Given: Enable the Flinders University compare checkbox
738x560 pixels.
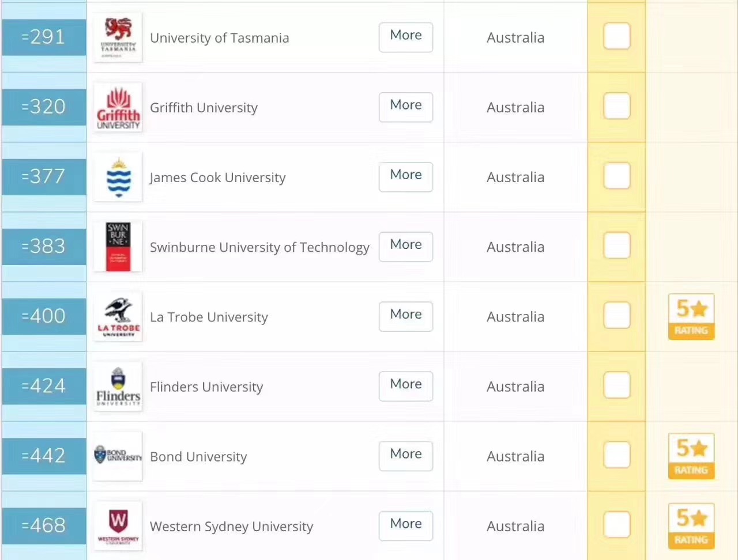Looking at the screenshot, I should click(x=616, y=385).
